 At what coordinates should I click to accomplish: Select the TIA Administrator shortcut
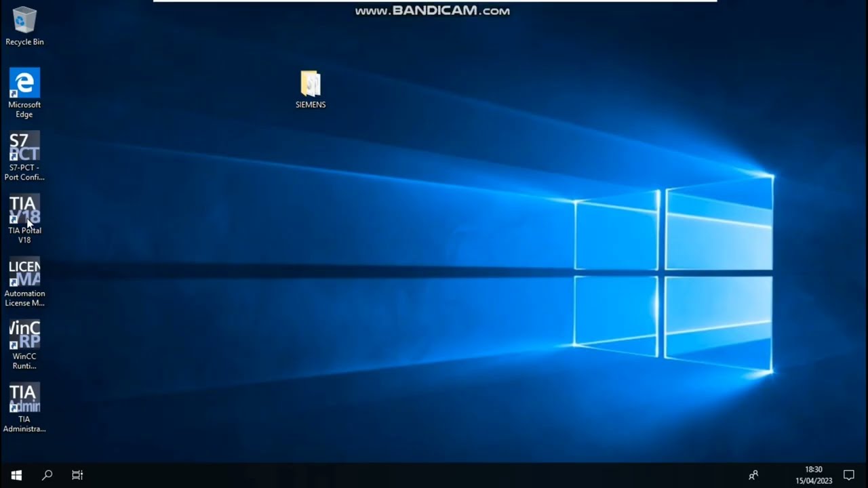[24, 408]
